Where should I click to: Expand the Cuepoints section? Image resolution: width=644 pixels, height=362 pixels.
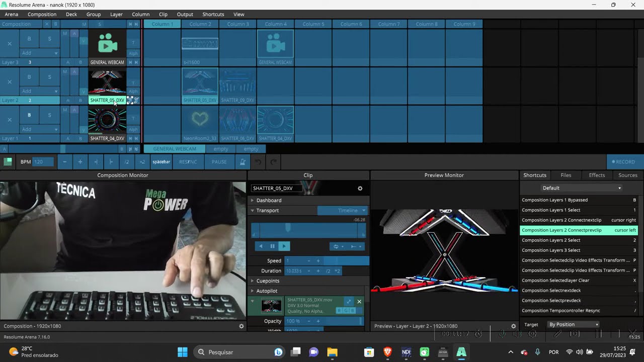tap(253, 281)
